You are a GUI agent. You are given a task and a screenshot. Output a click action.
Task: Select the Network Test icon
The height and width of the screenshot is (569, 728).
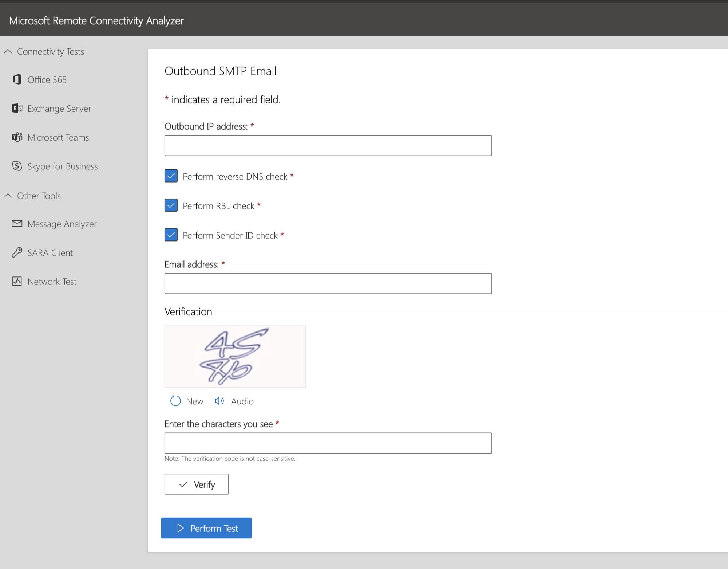coord(17,281)
